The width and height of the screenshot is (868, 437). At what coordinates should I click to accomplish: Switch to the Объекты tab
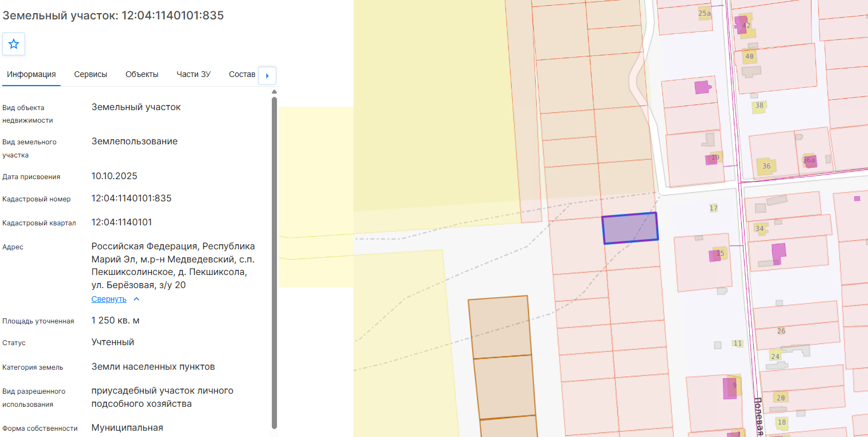(x=142, y=74)
